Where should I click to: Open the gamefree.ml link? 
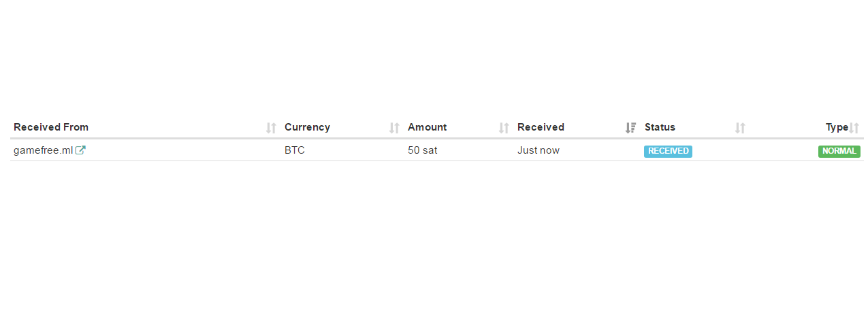(43, 150)
